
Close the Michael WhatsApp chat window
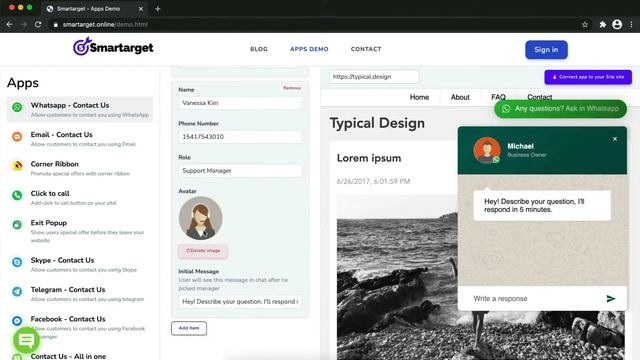[x=615, y=139]
